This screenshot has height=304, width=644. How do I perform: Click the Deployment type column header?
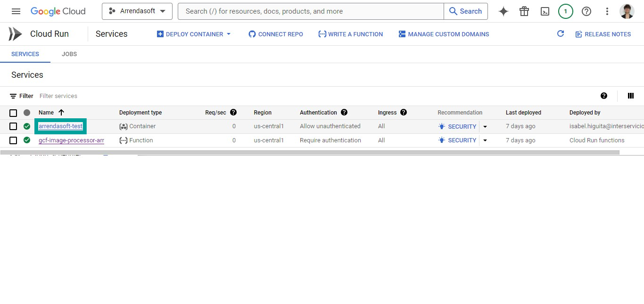(140, 113)
